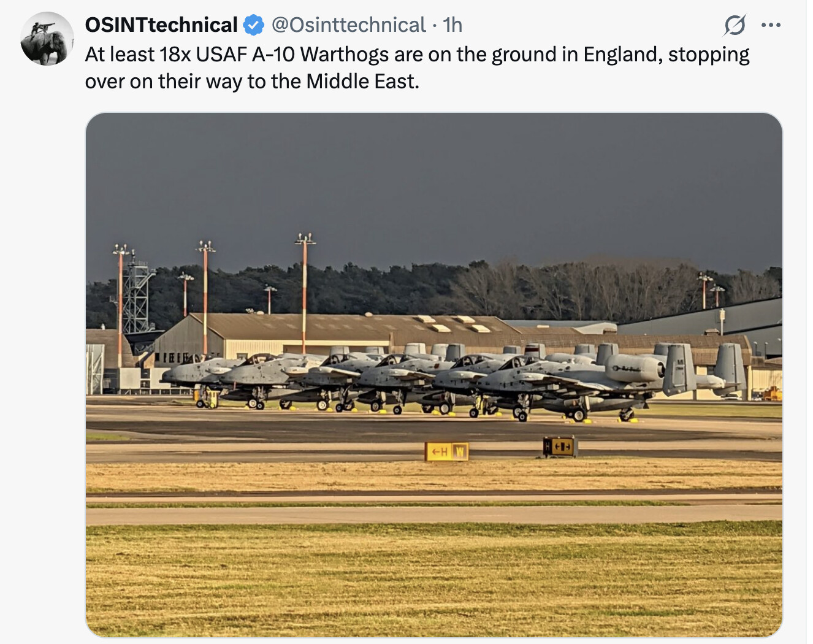Open the OSINTtechnical display name link

(161, 25)
